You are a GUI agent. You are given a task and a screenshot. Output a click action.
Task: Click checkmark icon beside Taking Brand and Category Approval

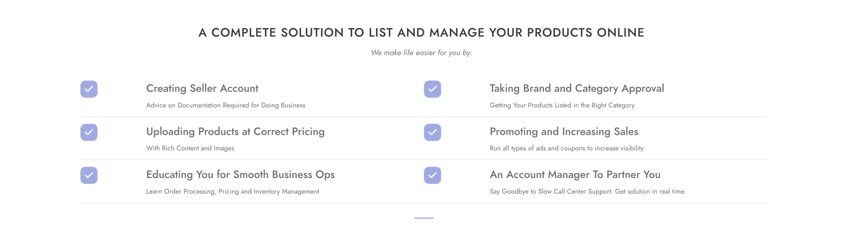(x=432, y=89)
